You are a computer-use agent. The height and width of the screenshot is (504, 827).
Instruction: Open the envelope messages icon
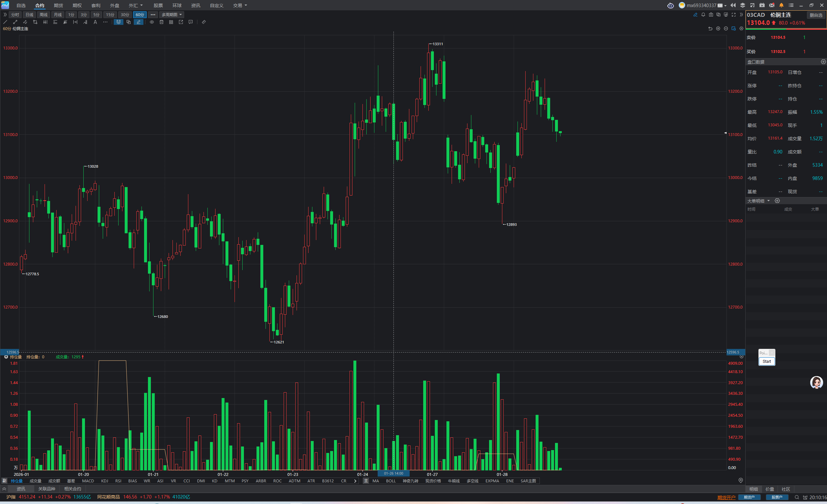click(772, 5)
